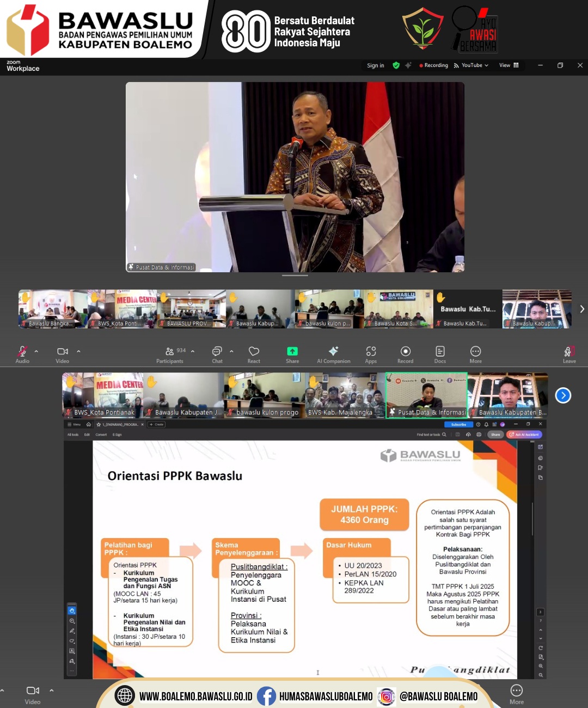Select the Bawaslu Bangka participant thumbnail
Viewport: 588px width, 708px height.
click(53, 309)
